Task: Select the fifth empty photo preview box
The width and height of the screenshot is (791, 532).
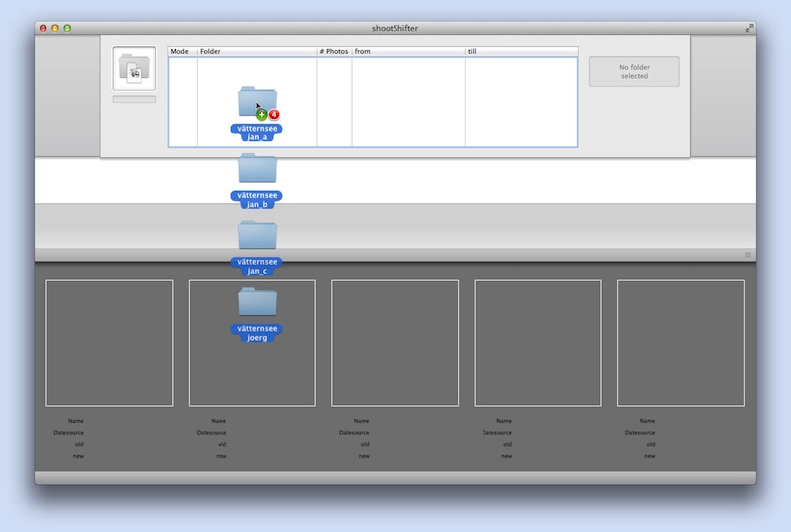Action: (680, 343)
